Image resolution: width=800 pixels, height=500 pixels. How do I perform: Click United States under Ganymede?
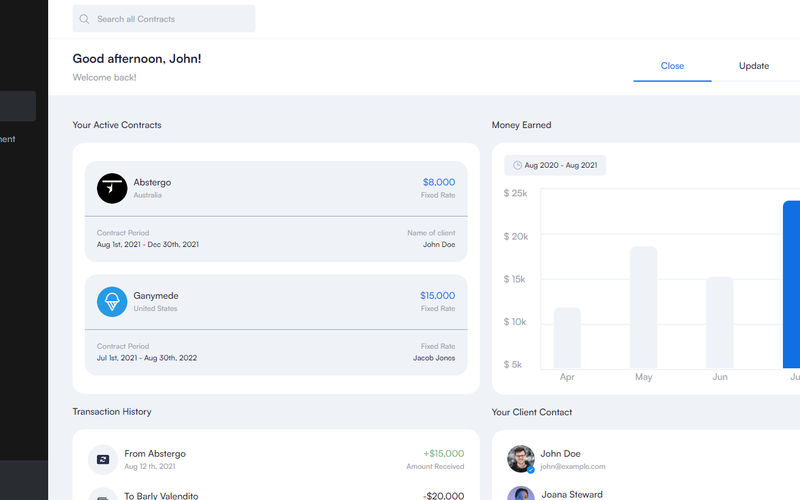(x=155, y=308)
